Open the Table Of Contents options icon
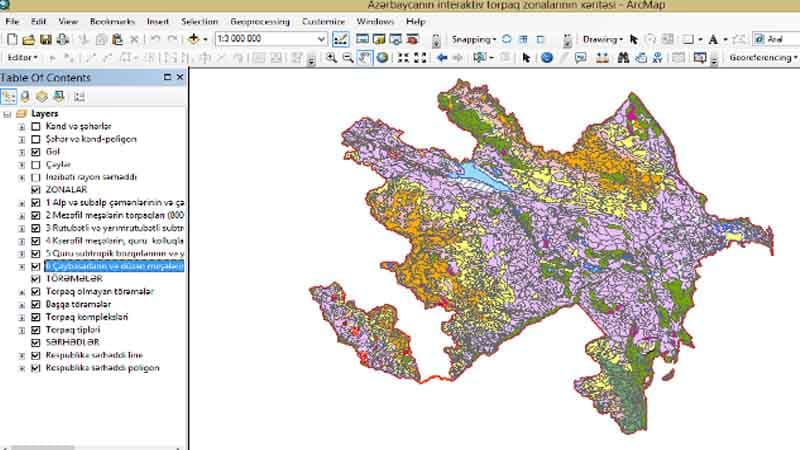The height and width of the screenshot is (450, 800). coord(79,96)
